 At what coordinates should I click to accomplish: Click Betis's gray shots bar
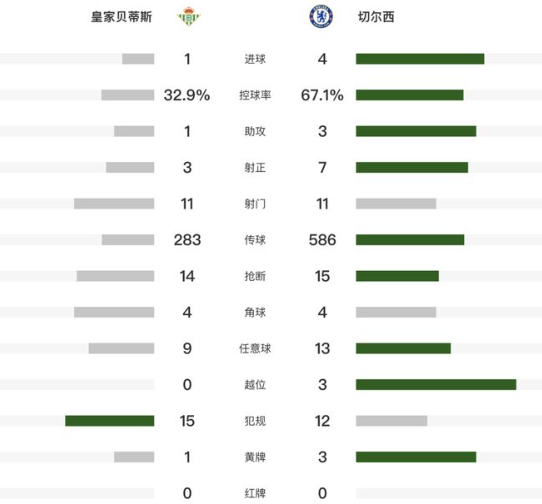[x=114, y=204]
